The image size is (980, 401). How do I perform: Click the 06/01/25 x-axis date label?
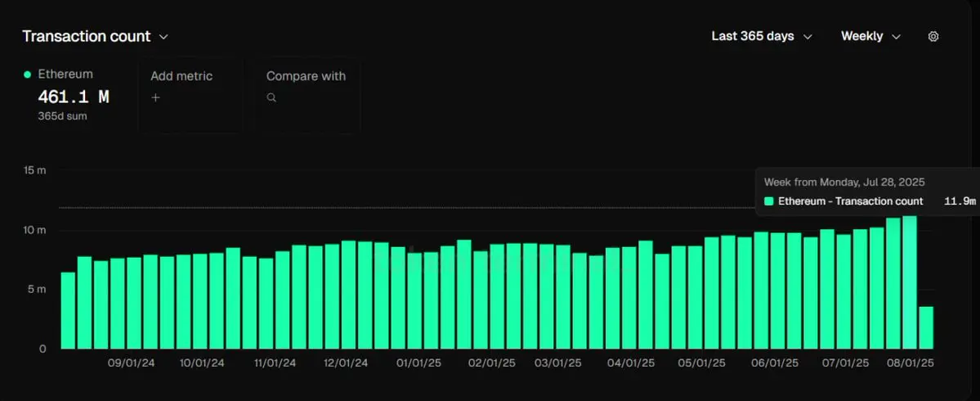pos(775,363)
